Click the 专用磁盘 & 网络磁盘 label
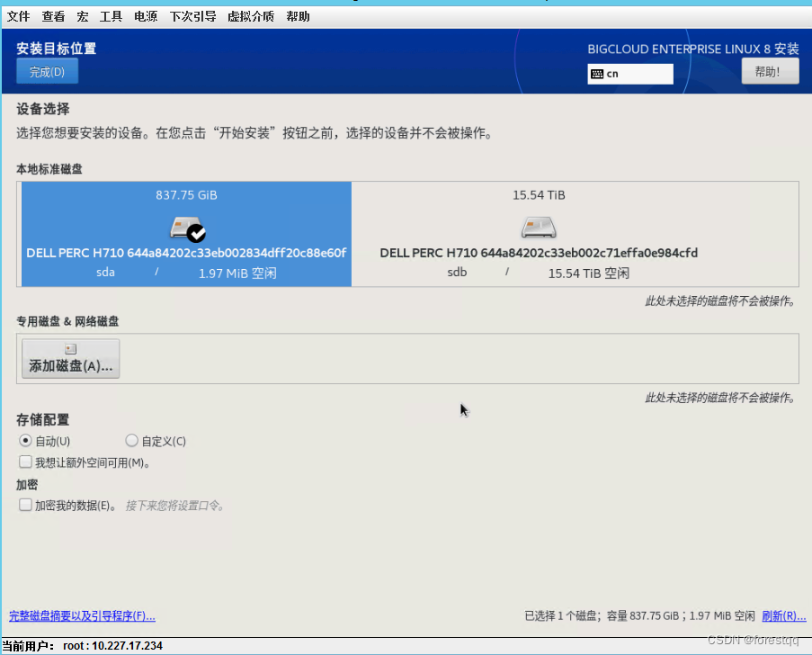 point(67,321)
